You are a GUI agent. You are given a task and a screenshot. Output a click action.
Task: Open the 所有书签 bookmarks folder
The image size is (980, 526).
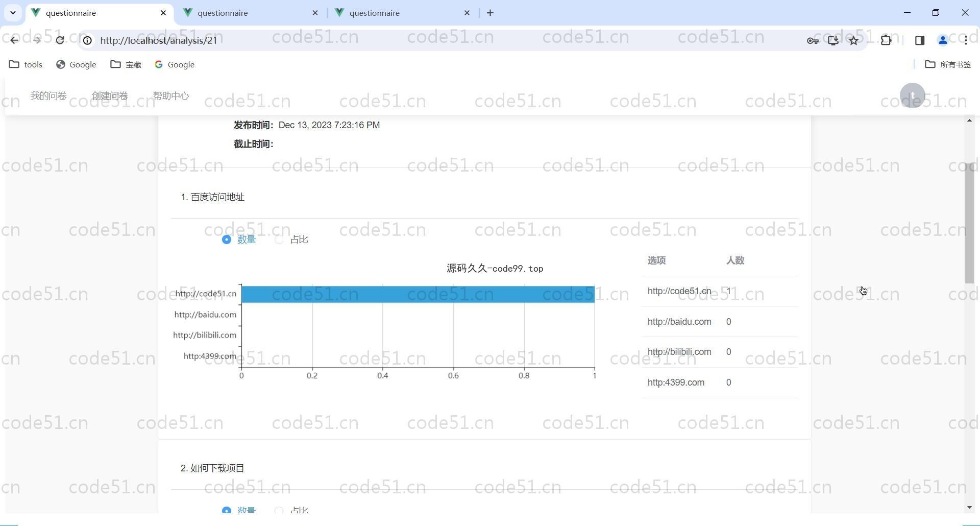pos(948,64)
